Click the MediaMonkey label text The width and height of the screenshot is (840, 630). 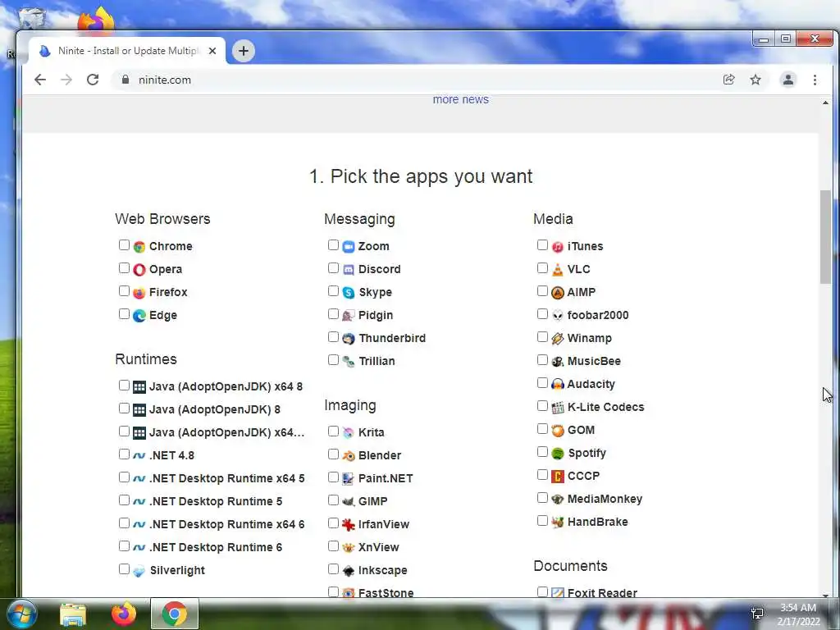click(605, 500)
